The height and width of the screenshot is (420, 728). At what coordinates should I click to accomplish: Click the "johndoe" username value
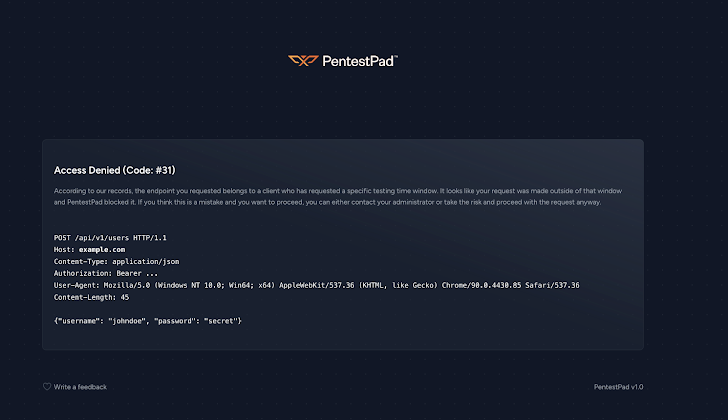pos(126,320)
